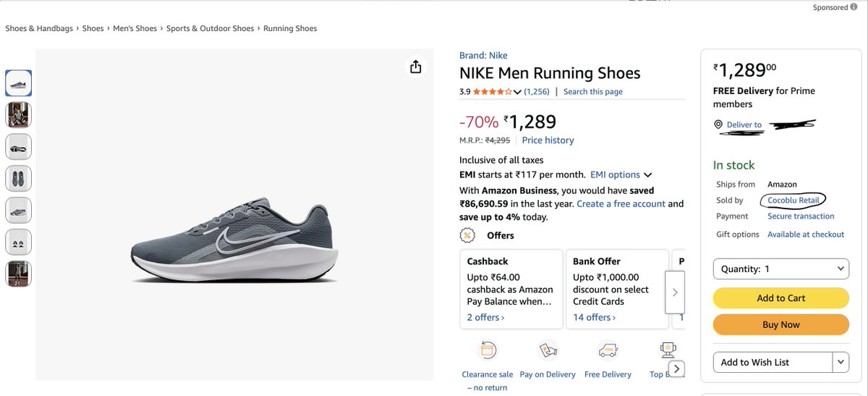Viewport: 868px width, 396px height.
Task: Expand the EMI options dropdown
Action: 647,174
